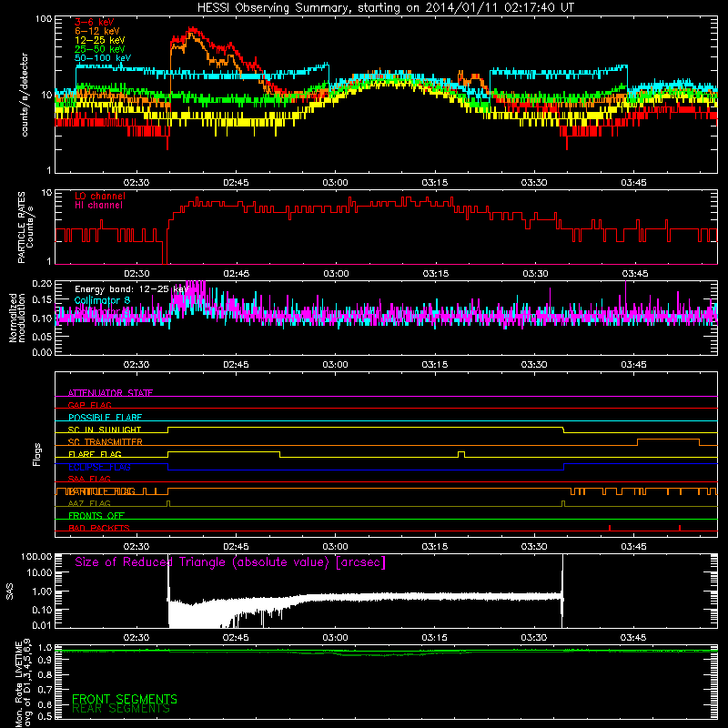Select the ECLIPSE FLAG label
728x728 pixels.
coord(99,467)
